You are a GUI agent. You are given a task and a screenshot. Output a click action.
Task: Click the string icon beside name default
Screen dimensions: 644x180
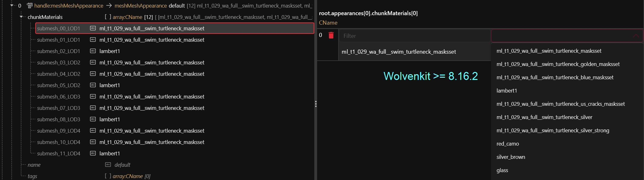click(x=108, y=165)
